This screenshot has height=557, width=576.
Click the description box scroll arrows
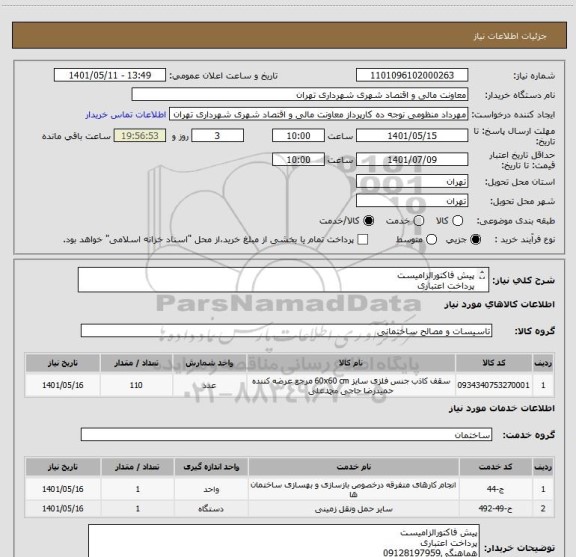[x=482, y=275]
